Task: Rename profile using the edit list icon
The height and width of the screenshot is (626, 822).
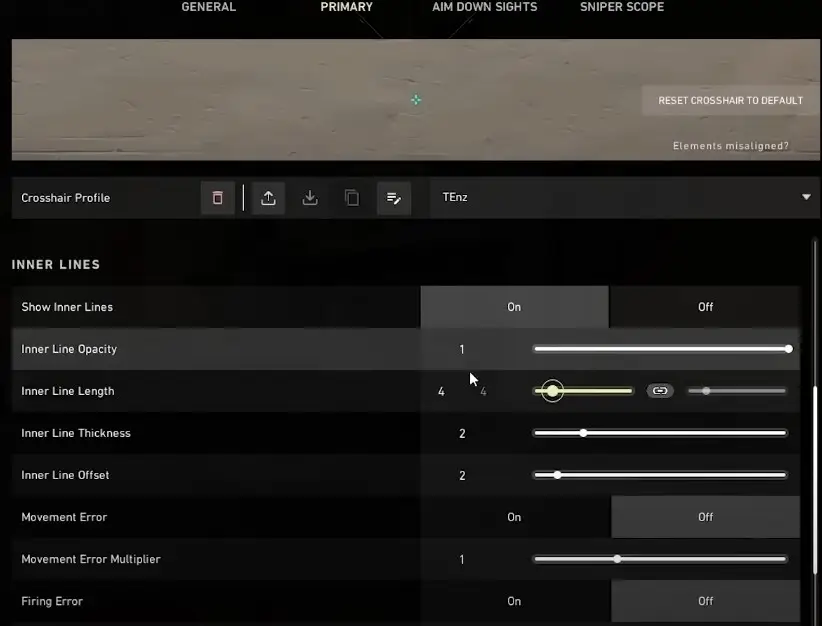Action: tap(394, 198)
